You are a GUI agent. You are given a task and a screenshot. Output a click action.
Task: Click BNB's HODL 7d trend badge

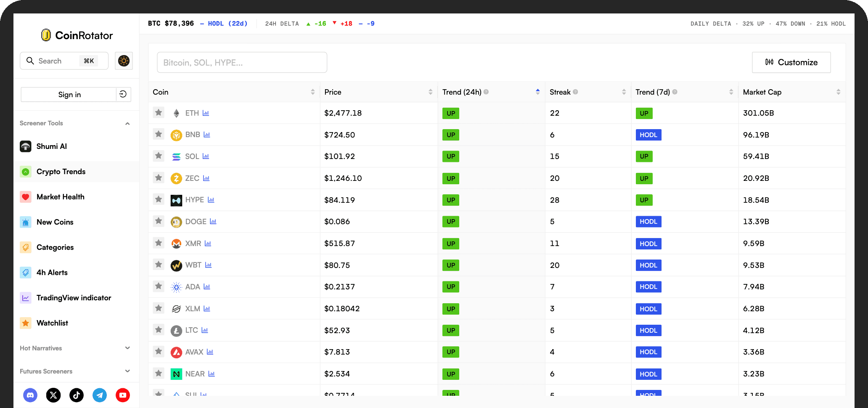coord(648,135)
